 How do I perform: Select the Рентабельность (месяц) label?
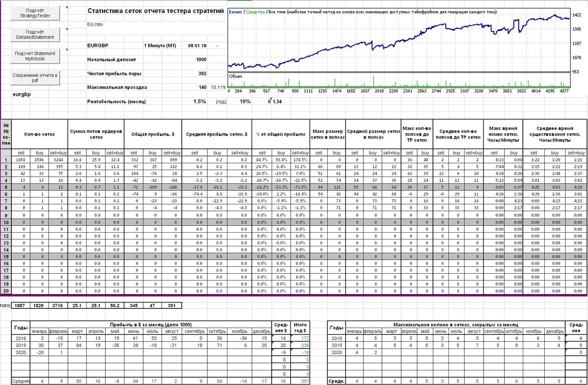[x=116, y=101]
